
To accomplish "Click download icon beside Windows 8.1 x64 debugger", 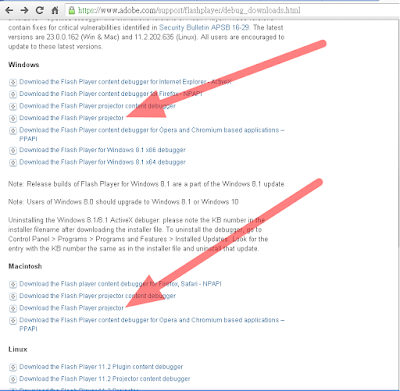I will click(13, 163).
